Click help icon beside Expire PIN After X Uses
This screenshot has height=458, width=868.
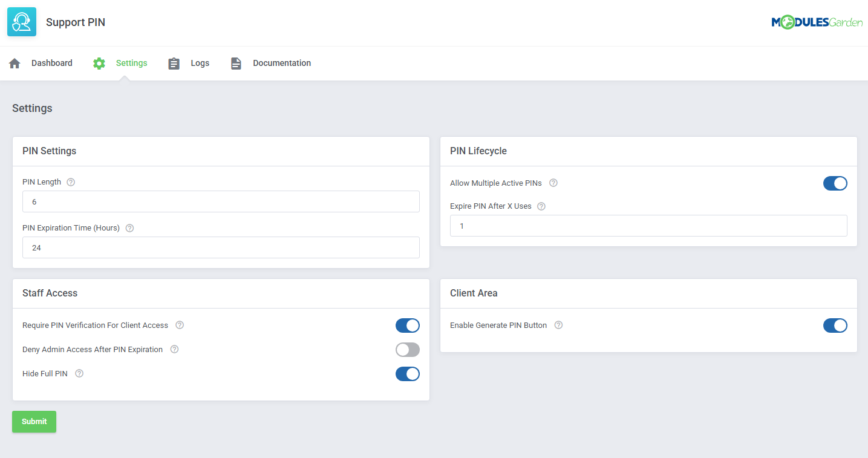[x=541, y=206]
